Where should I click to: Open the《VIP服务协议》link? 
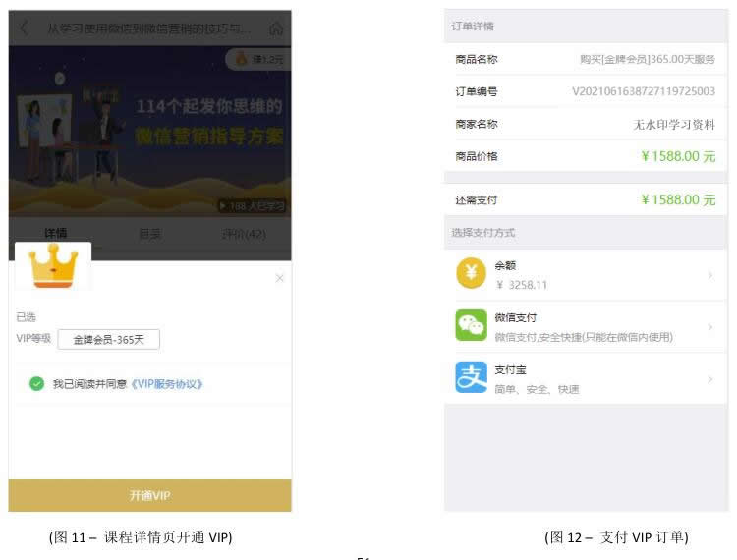pyautogui.click(x=166, y=384)
